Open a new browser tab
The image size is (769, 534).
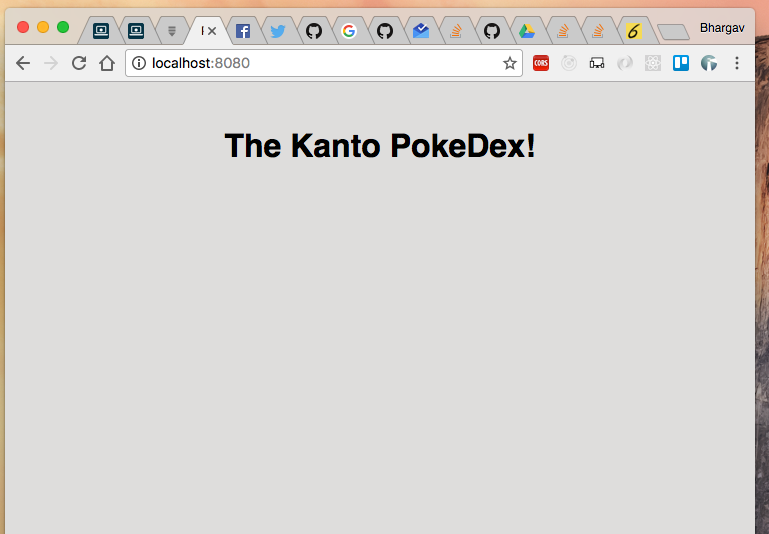coord(672,32)
